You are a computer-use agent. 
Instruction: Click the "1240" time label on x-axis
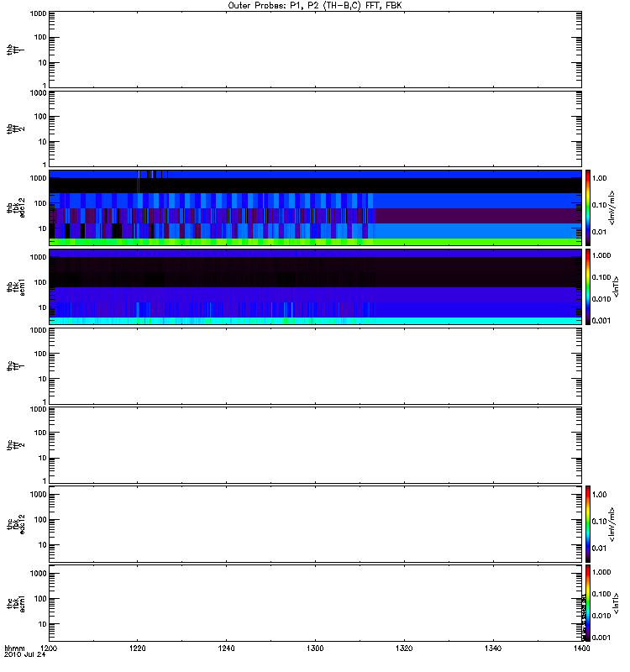(x=226, y=648)
